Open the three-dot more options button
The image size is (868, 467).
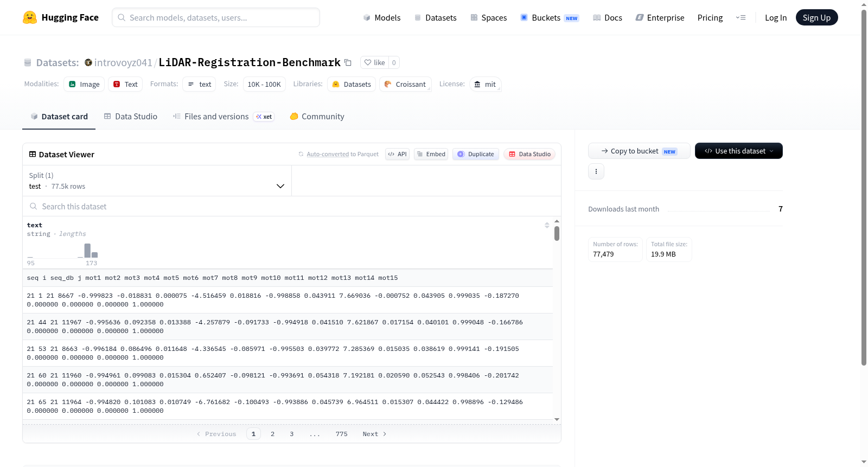pyautogui.click(x=596, y=171)
